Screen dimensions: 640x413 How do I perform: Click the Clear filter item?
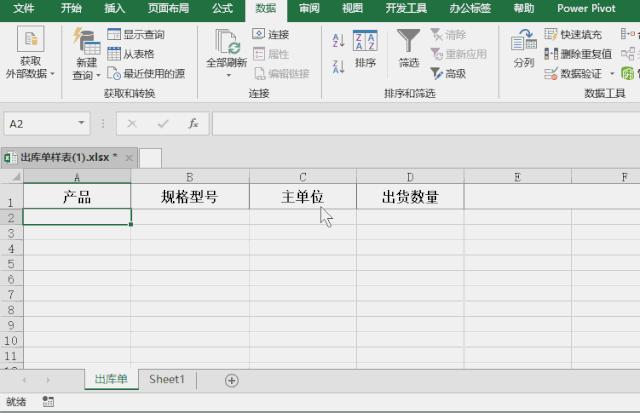[x=448, y=35]
